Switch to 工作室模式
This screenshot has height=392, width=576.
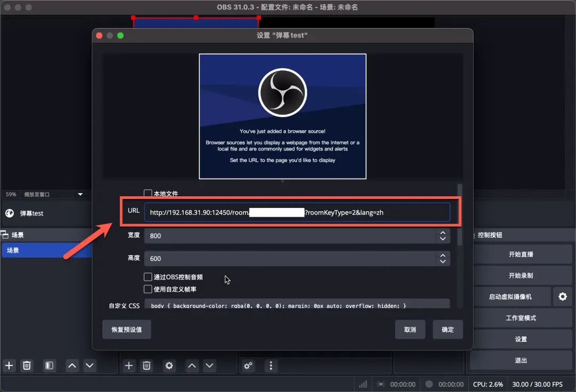tap(521, 318)
